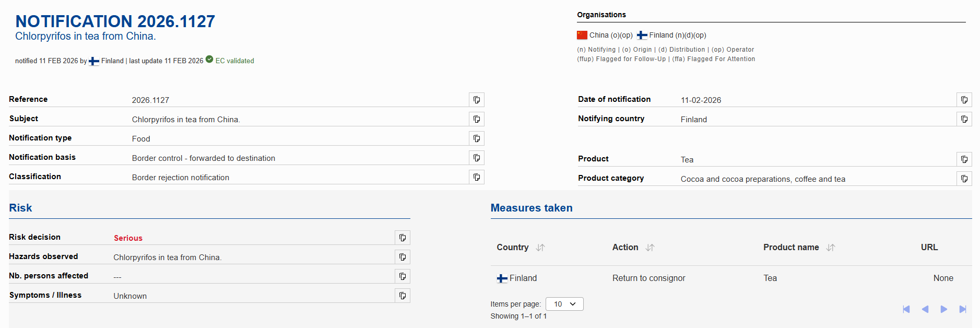The image size is (980, 328).
Task: Click the Risk section heading
Action: click(x=20, y=208)
